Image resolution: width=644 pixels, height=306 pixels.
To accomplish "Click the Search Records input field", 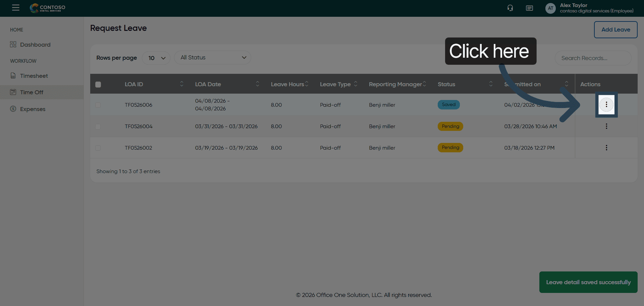I will [x=593, y=58].
